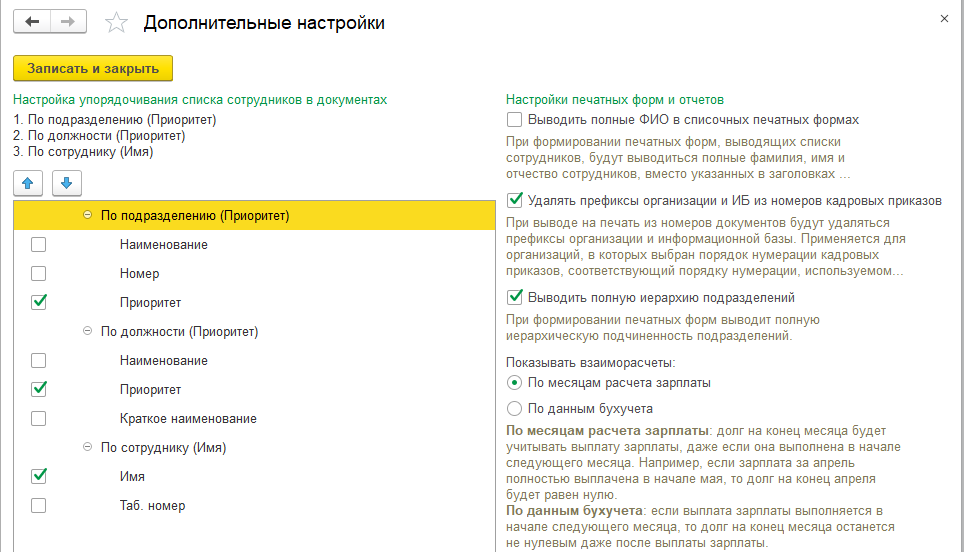The width and height of the screenshot is (964, 552).
Task: Select the По должности (Приоритет) tree row
Action: tap(254, 331)
